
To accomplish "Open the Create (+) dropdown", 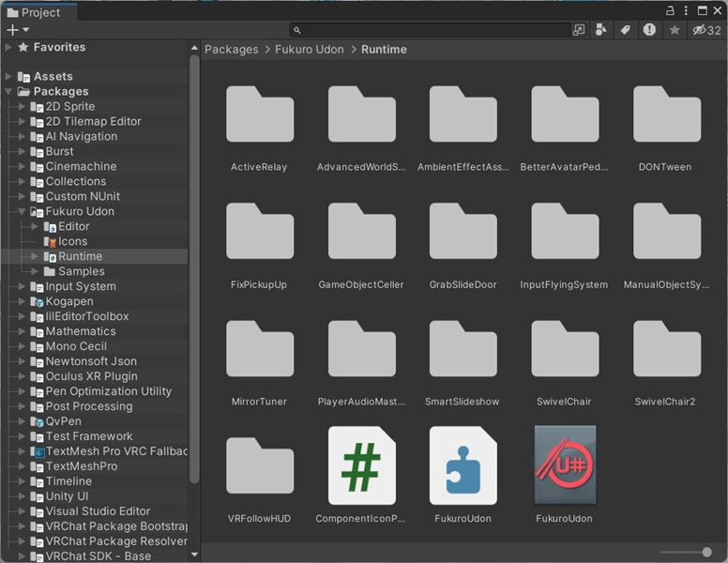I will tap(18, 30).
